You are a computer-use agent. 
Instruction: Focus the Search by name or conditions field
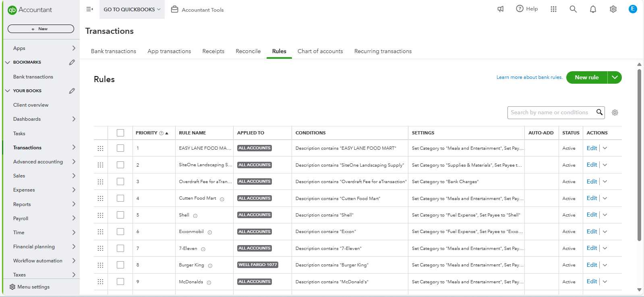click(x=550, y=113)
